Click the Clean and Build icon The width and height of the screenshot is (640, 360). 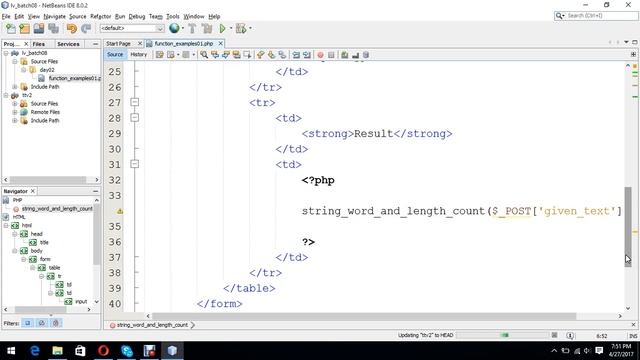click(x=207, y=29)
